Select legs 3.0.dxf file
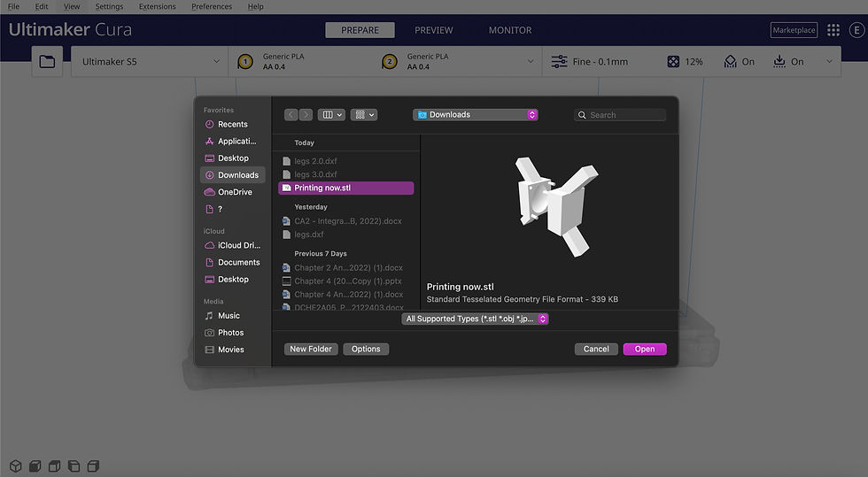Screen dimensions: 868x477 tap(346, 174)
